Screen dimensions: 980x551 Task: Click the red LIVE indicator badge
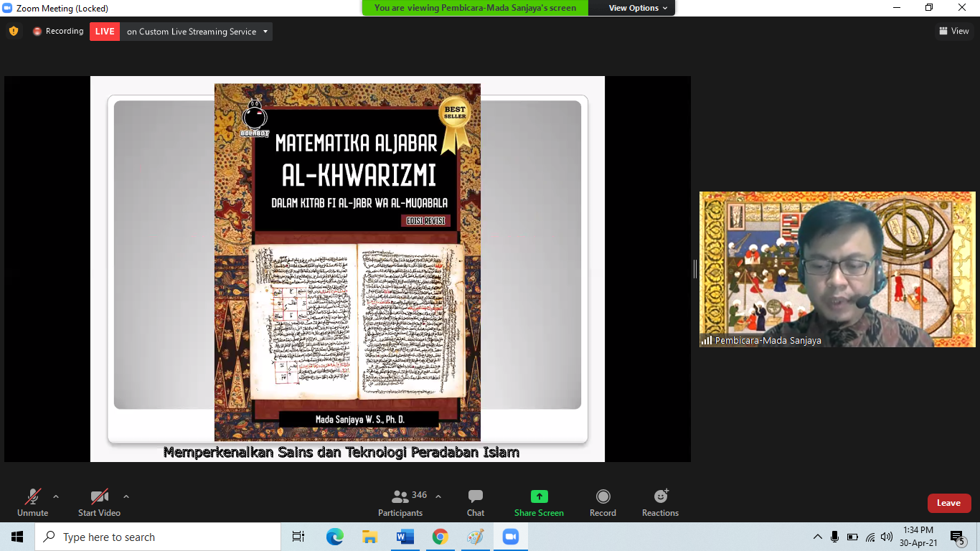click(x=105, y=32)
